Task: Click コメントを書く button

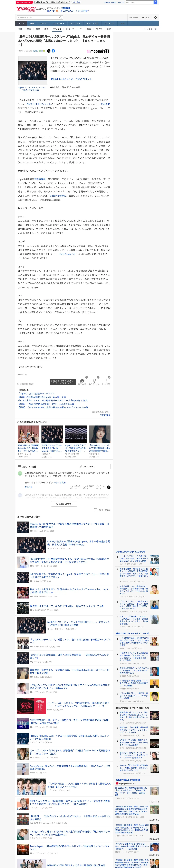Action: [87, 466]
